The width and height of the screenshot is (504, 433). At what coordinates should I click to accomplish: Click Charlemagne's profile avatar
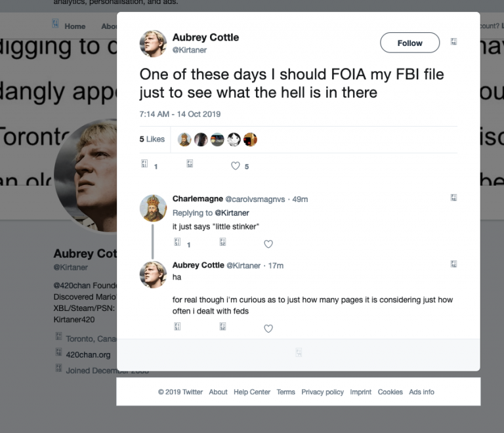[x=153, y=207]
